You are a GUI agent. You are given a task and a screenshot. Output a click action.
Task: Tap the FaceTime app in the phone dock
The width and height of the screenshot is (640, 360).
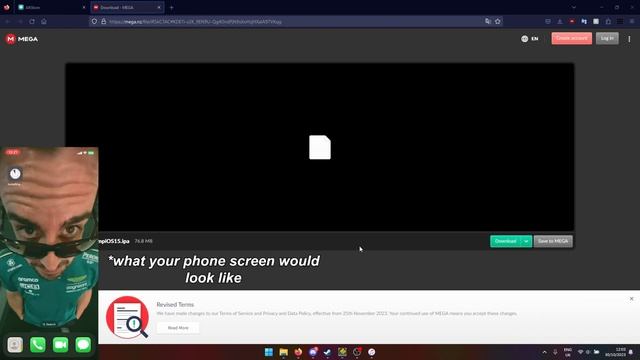pyautogui.click(x=60, y=345)
